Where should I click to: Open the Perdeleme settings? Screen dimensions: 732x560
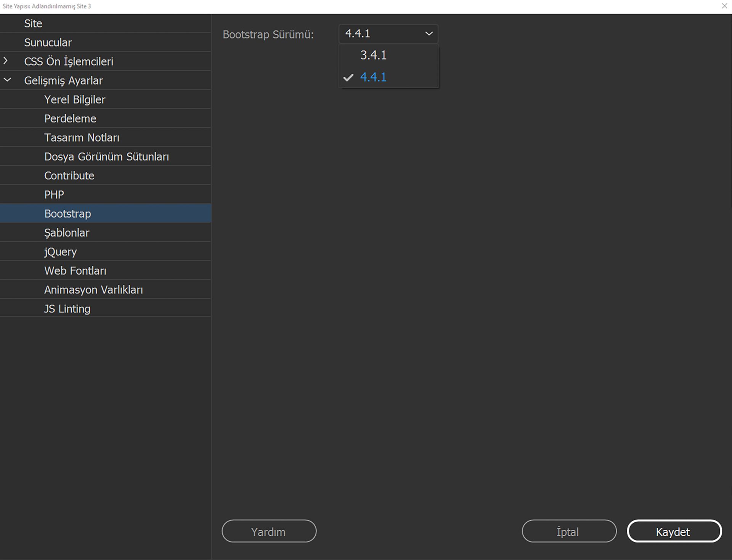point(70,118)
